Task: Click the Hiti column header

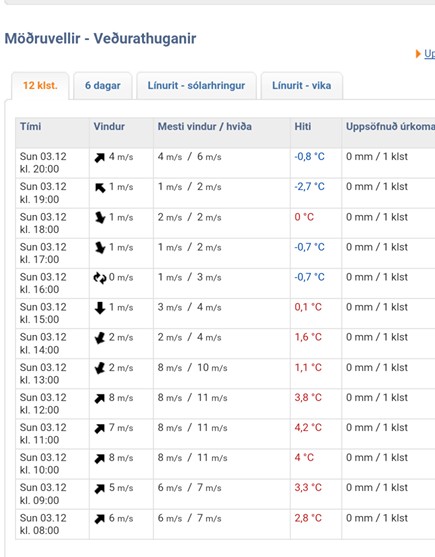Action: [303, 126]
